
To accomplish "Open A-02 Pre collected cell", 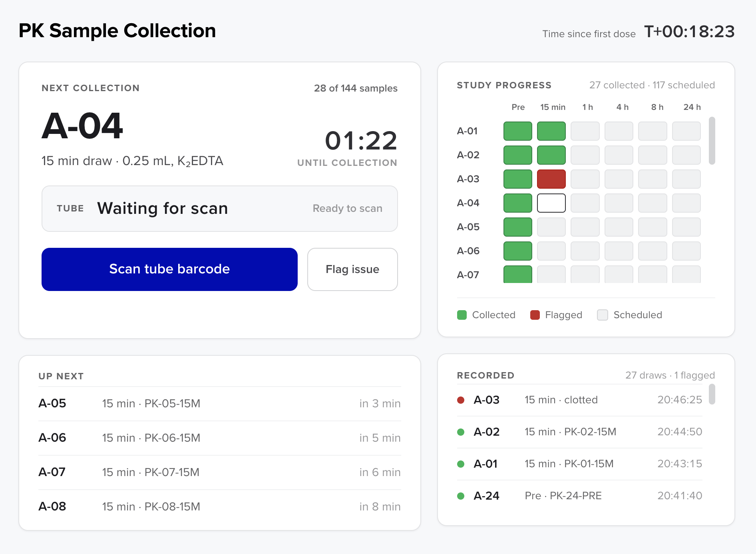I will pyautogui.click(x=518, y=155).
